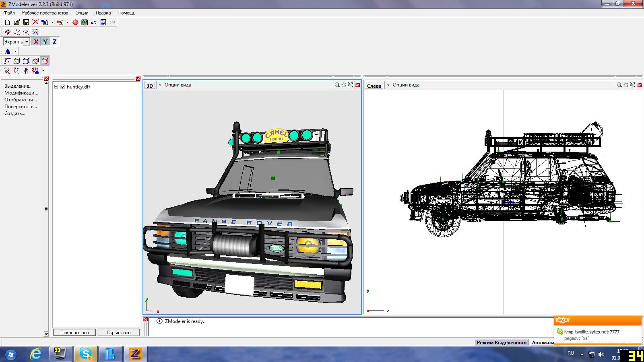The width and height of the screenshot is (644, 362).
Task: Click the zoom magnifier in the Слева viewport
Action: (619, 85)
